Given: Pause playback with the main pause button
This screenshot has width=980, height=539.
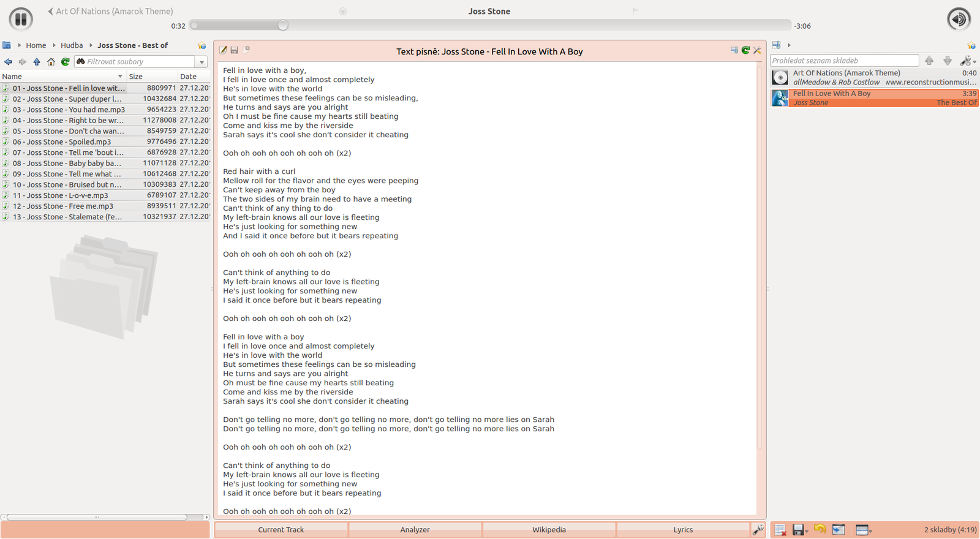Looking at the screenshot, I should tap(20, 19).
